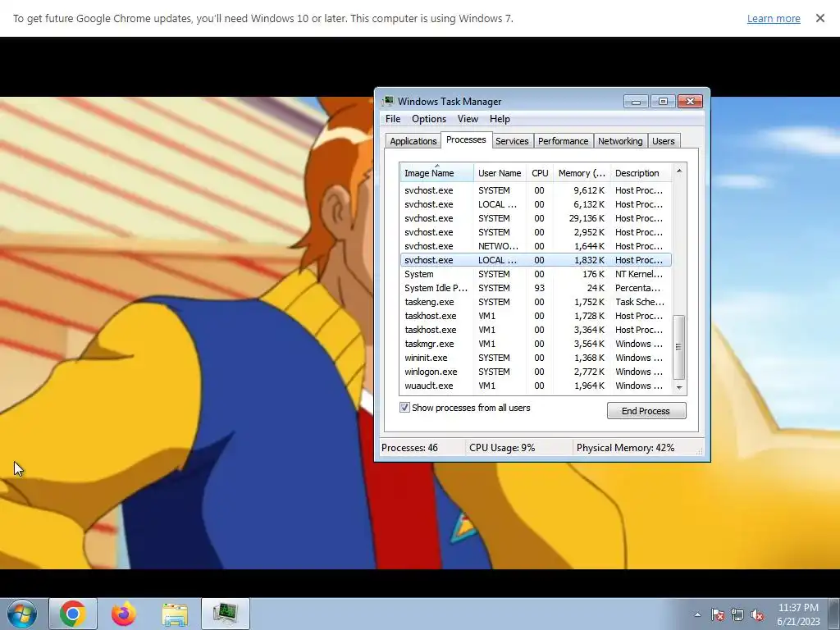Minimize the Windows Task Manager window
The height and width of the screenshot is (630, 840).
[636, 101]
